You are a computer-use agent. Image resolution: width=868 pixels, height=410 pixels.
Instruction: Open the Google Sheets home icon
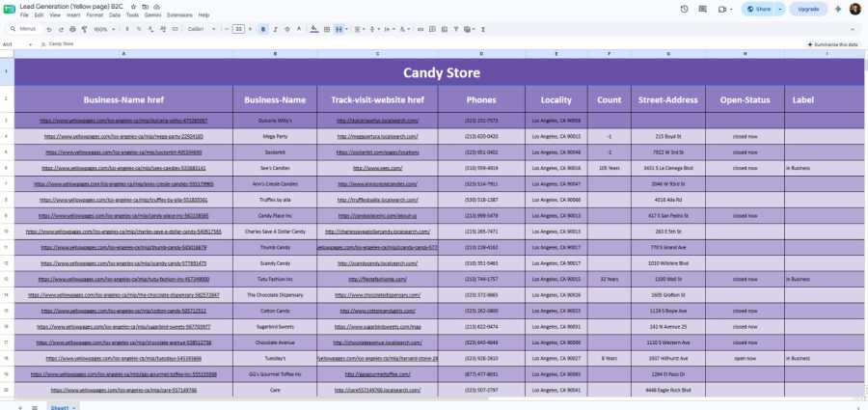[10, 10]
